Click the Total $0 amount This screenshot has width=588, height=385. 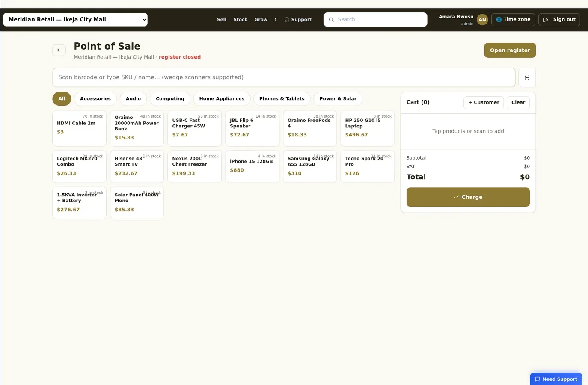525,177
